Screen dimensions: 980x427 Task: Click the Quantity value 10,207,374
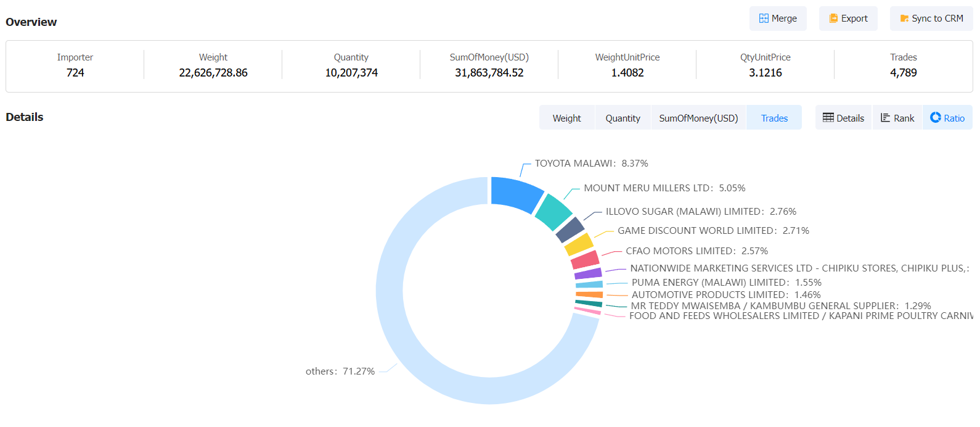pos(351,73)
